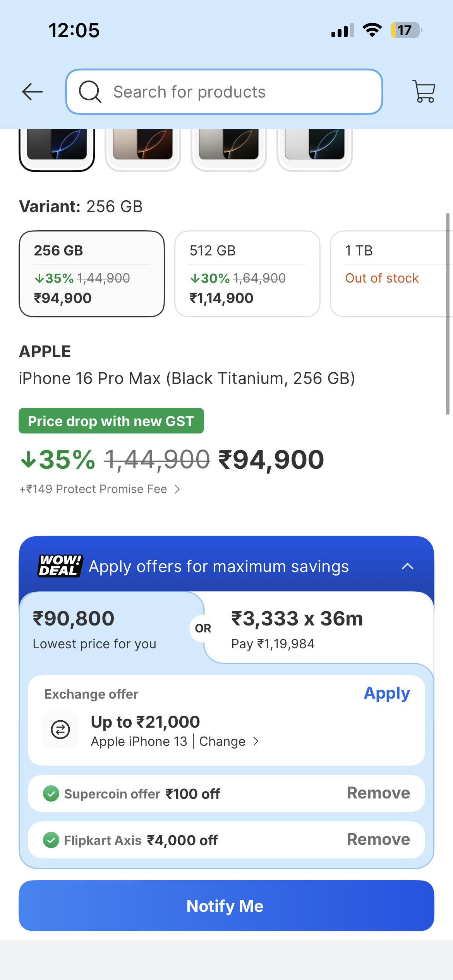Collapse the offers panel with chevron
Screen dimensions: 453x980
(408, 566)
